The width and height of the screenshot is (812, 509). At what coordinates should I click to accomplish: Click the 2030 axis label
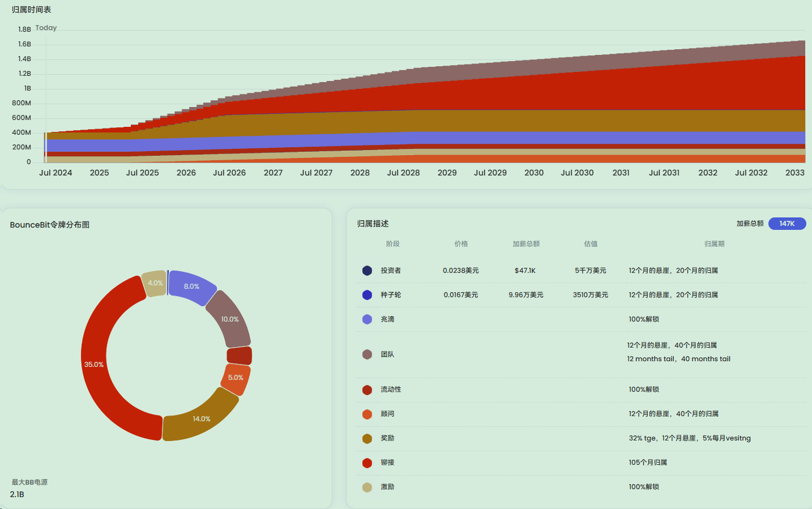pyautogui.click(x=534, y=173)
